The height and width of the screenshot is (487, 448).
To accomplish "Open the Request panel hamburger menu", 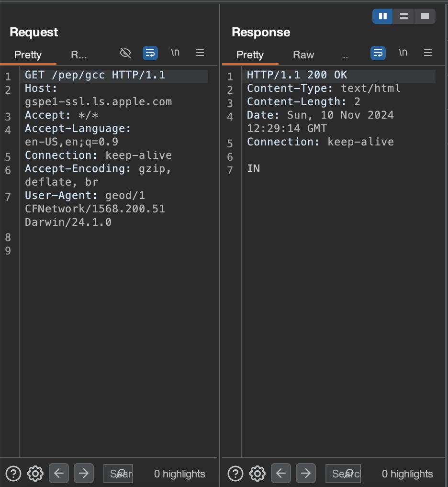I will click(x=200, y=53).
